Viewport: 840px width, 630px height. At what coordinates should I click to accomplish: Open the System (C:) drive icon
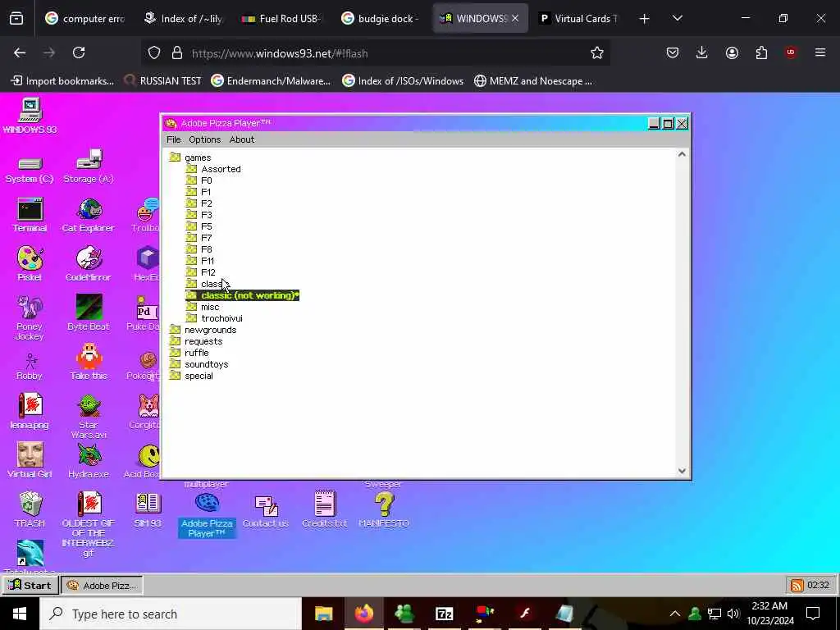[x=30, y=171]
